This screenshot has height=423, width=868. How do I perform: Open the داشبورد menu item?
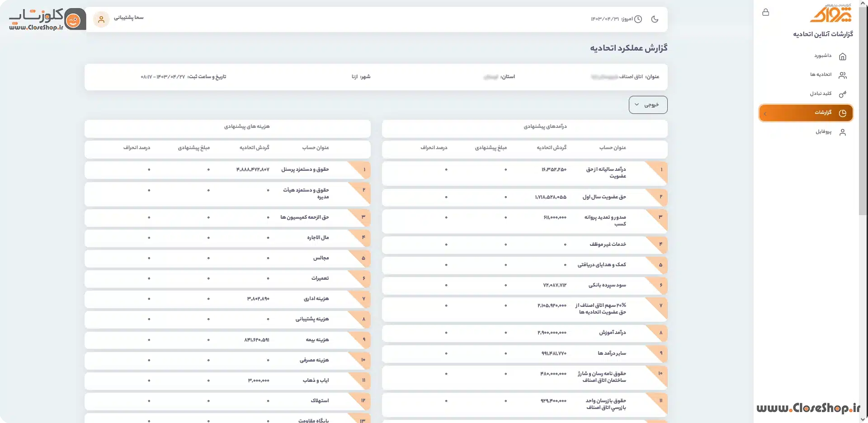(x=823, y=56)
